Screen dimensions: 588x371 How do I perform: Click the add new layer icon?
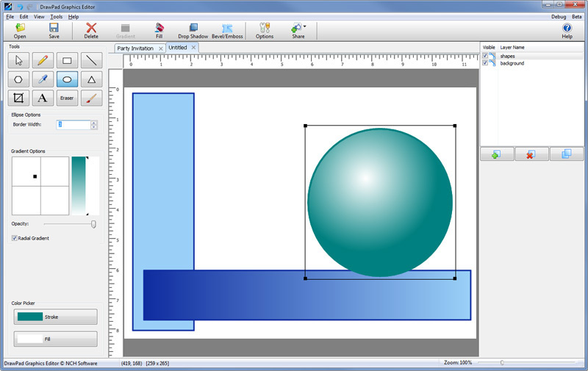tap(497, 154)
